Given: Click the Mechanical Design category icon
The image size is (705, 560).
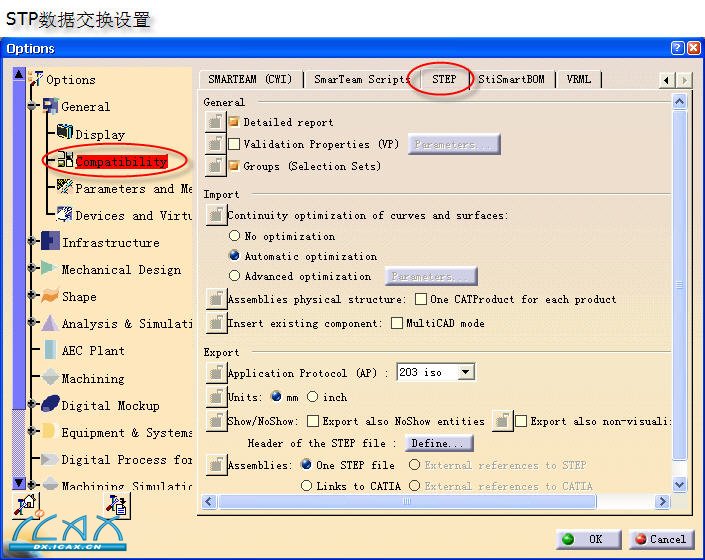Looking at the screenshot, I should tap(49, 268).
